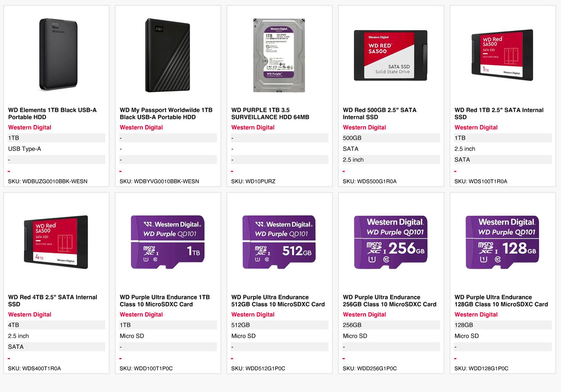
Task: Click the WD Red 4TB SSD image
Action: pos(56,242)
